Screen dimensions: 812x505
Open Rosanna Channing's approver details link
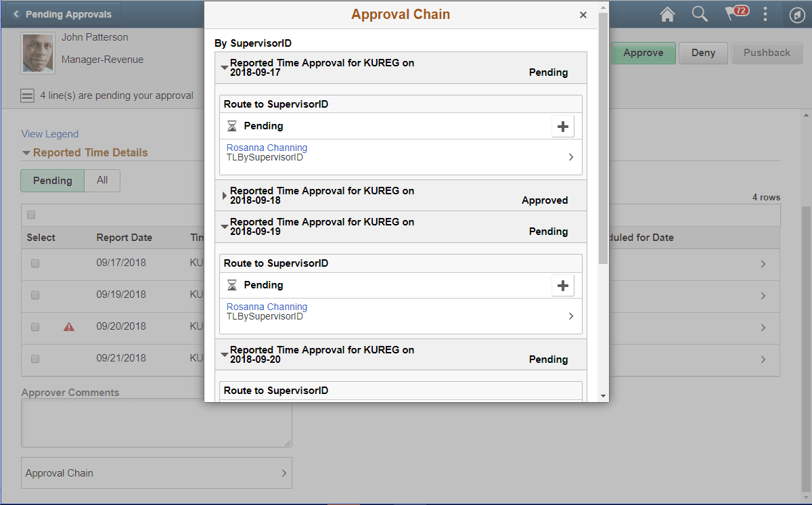point(267,148)
